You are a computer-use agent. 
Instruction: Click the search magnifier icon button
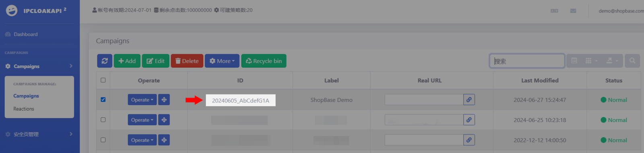632,61
